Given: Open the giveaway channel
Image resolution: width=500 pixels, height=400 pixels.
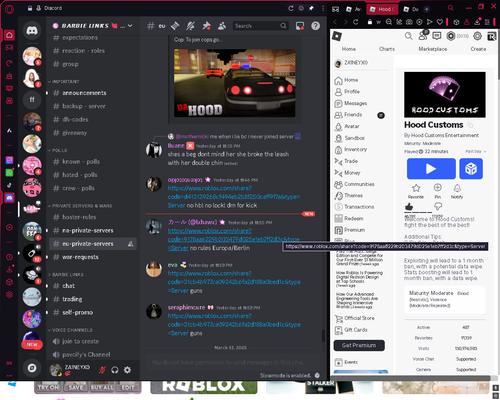Looking at the screenshot, I should 93,133.
